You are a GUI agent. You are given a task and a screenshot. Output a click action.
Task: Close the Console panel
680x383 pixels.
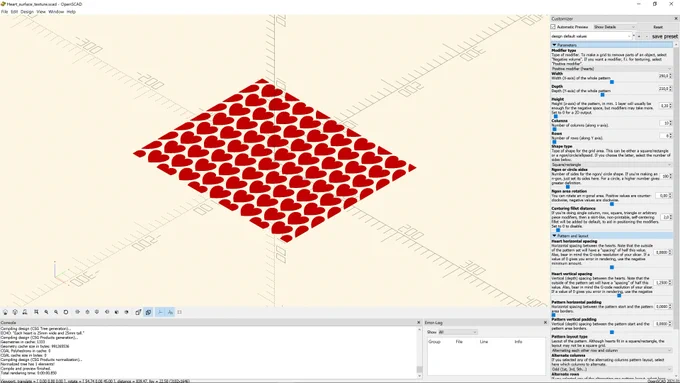(x=418, y=323)
